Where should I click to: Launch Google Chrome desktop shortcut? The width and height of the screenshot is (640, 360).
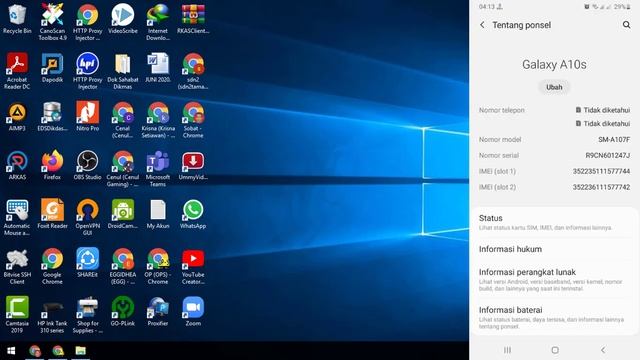(x=52, y=266)
